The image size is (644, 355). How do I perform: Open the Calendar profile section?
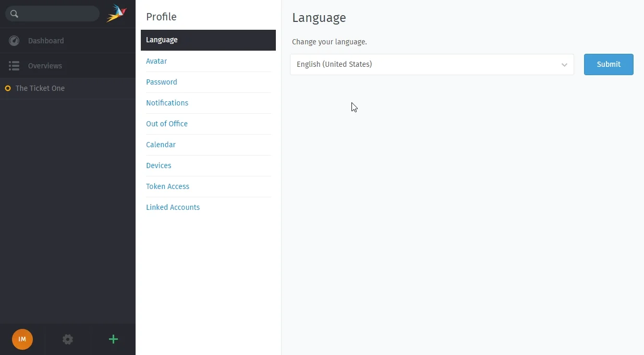pos(161,145)
